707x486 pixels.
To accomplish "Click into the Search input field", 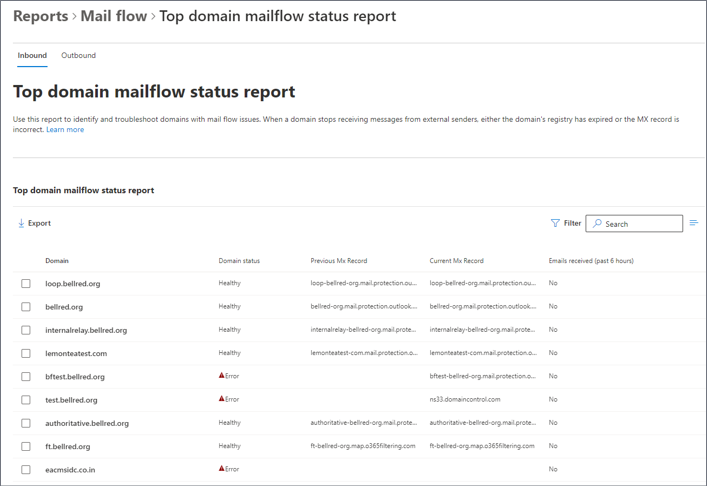I will [634, 224].
